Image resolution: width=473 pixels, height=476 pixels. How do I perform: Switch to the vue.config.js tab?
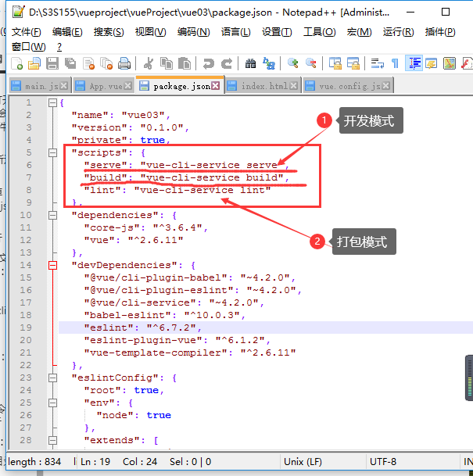click(x=348, y=86)
